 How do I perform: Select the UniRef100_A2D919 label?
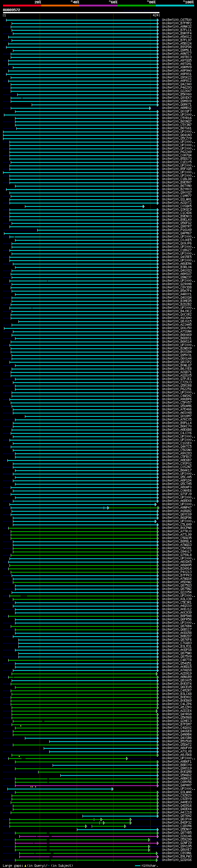pyautogui.click(x=176, y=674)
